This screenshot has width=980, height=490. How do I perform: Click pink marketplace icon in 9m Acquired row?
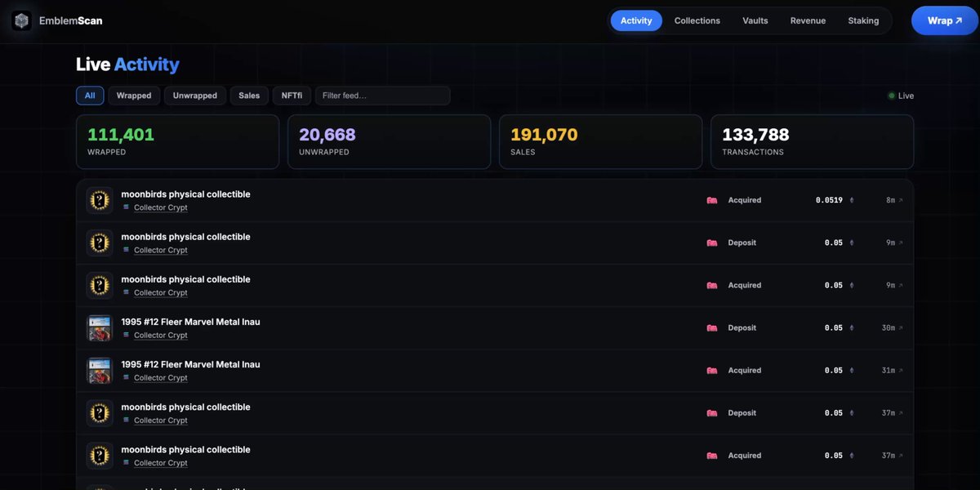(x=712, y=285)
